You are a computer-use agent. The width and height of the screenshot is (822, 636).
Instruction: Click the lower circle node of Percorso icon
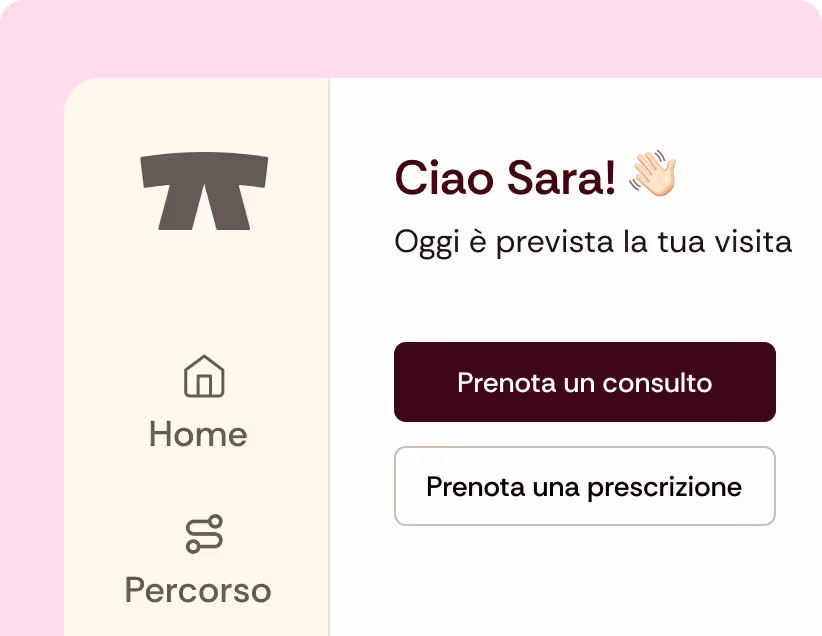pyautogui.click(x=193, y=546)
